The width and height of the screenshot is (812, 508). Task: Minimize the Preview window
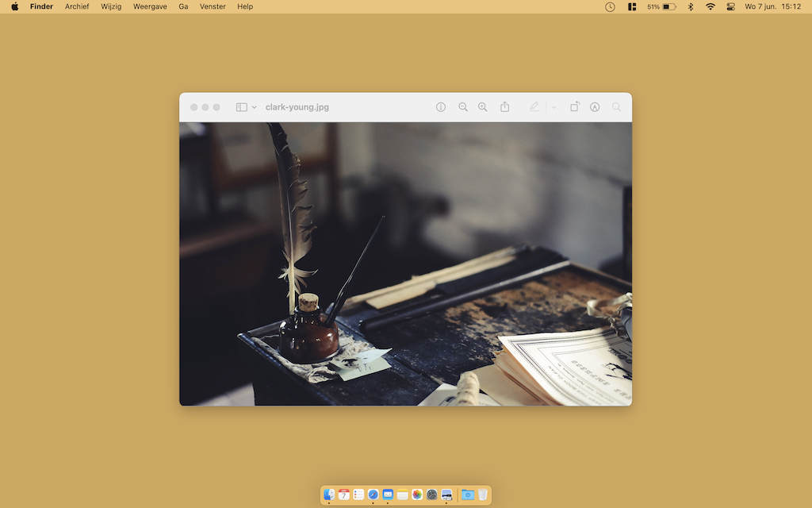pyautogui.click(x=205, y=107)
